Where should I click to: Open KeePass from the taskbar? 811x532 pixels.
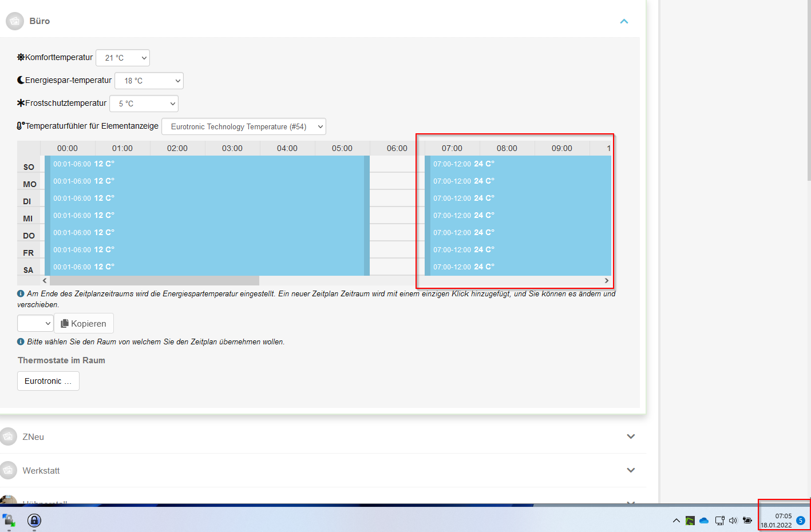coord(34,520)
